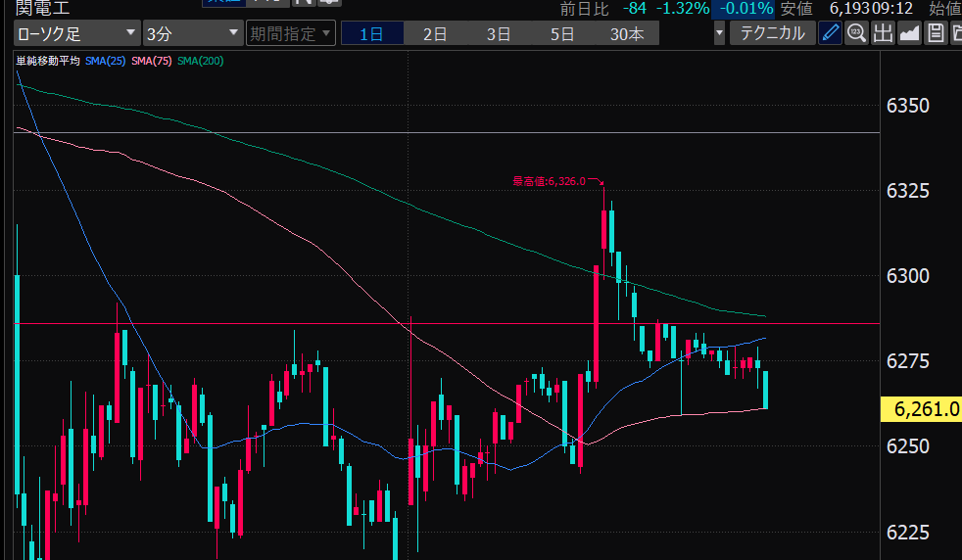Select the 30本 display range
The height and width of the screenshot is (560, 962).
[627, 34]
